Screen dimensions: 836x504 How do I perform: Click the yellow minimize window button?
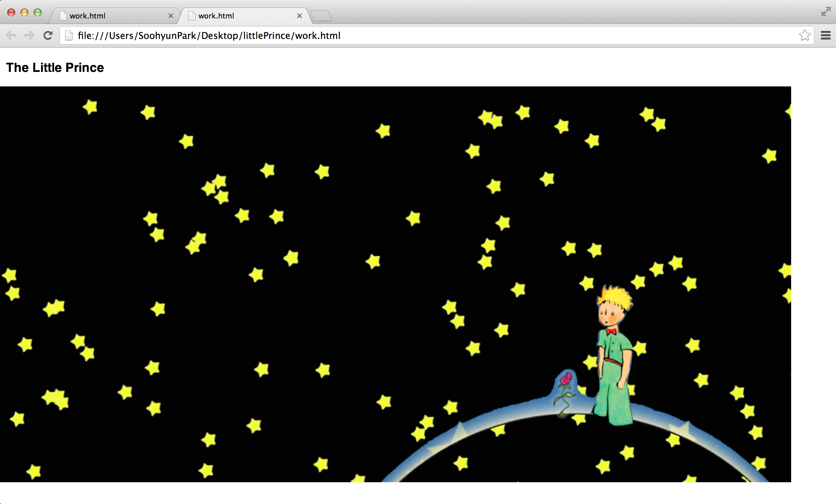(24, 13)
